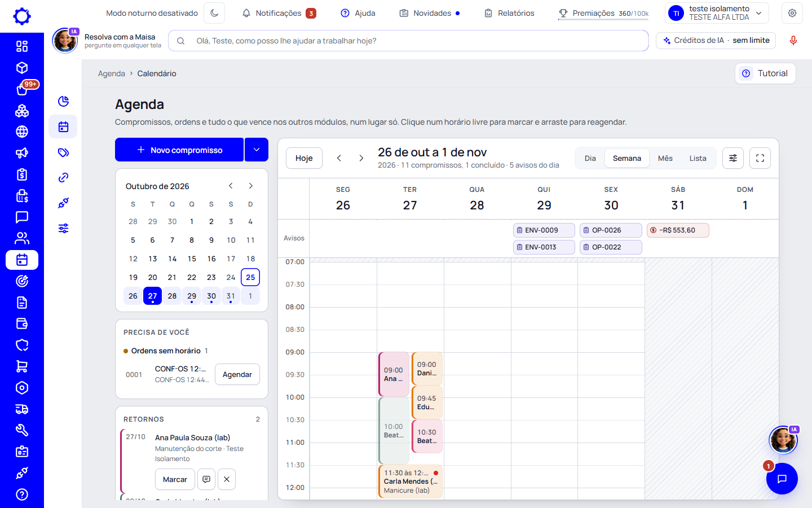Open the users icon in left sidebar
The image size is (812, 508).
(22, 238)
